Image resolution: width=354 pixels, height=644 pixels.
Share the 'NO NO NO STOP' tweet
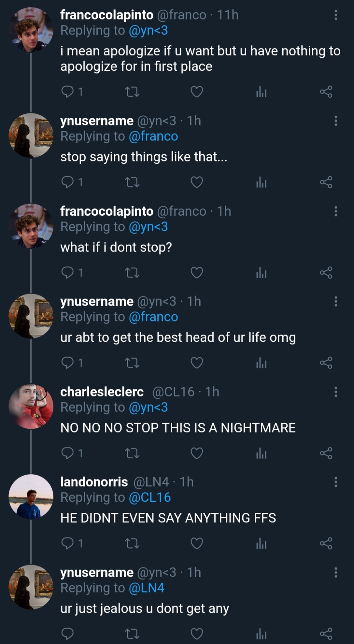point(326,453)
